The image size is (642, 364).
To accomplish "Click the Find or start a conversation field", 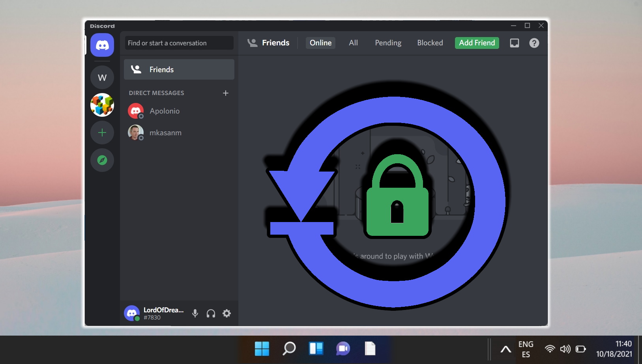I will point(178,43).
